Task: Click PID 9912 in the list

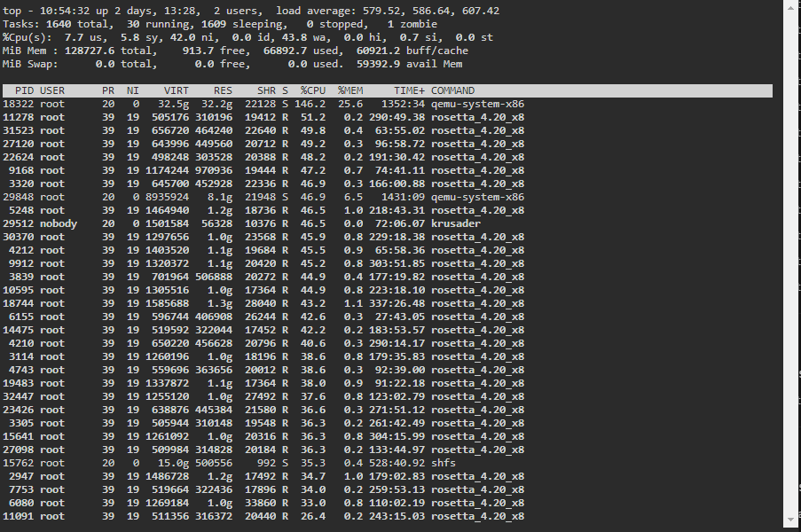Action: 21,263
